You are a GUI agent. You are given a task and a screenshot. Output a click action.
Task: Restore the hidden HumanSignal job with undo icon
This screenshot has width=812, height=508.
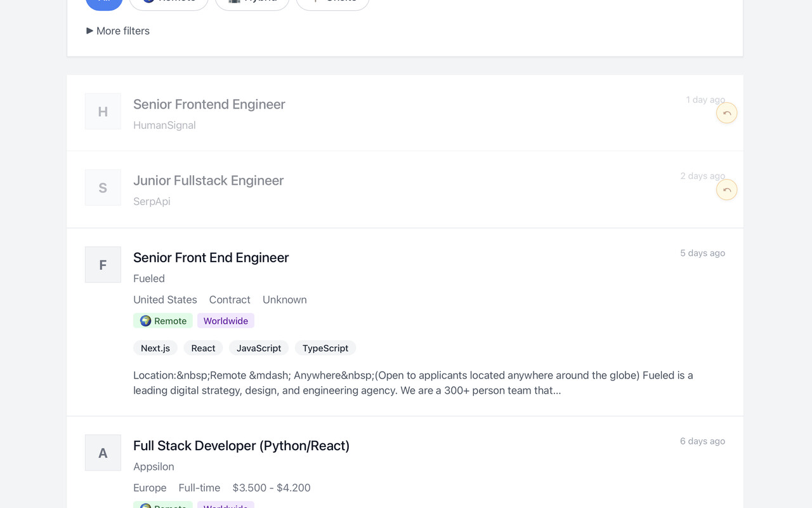click(726, 113)
